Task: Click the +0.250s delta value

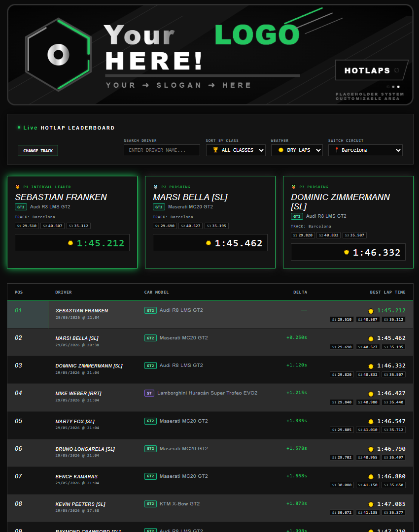Action: pos(297,337)
